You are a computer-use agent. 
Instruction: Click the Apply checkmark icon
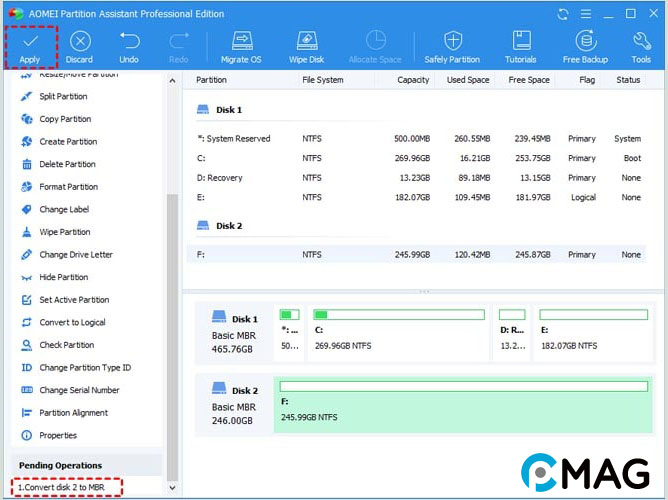click(x=30, y=42)
